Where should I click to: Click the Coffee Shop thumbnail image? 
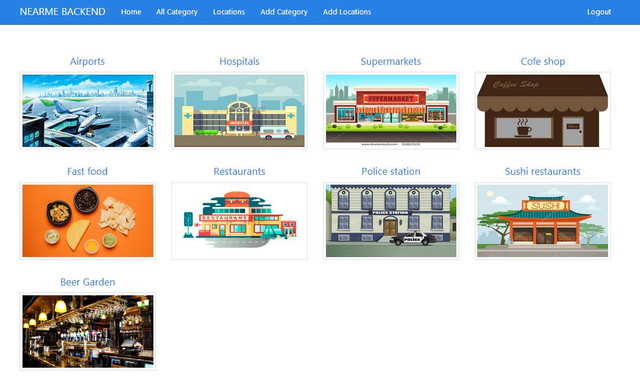click(543, 111)
